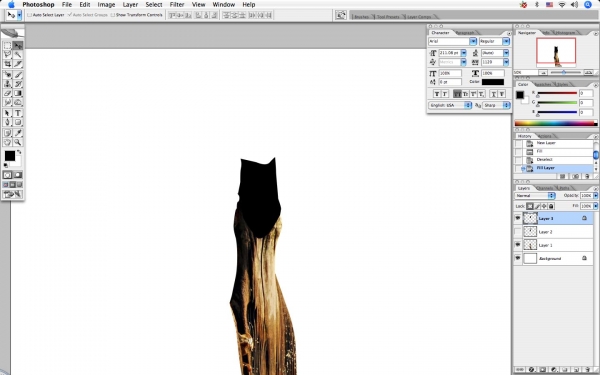Show Layer 2 using its visibility box
The height and width of the screenshot is (375, 600).
518,232
